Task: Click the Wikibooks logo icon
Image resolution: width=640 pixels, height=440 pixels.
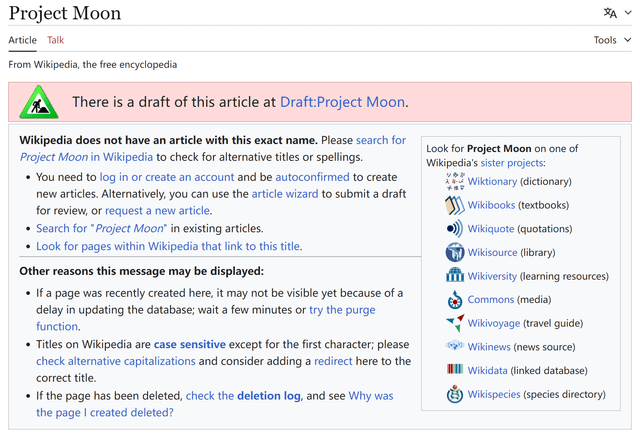Action: click(455, 205)
